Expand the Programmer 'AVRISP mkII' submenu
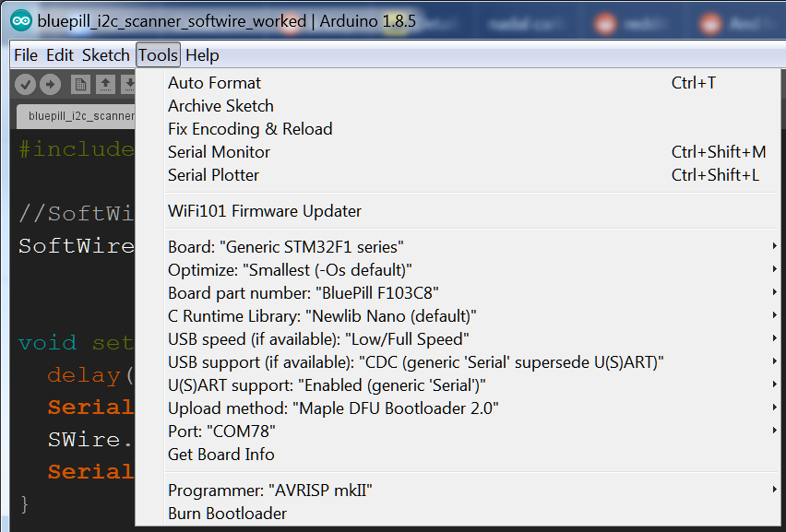786x532 pixels. pyautogui.click(x=776, y=490)
